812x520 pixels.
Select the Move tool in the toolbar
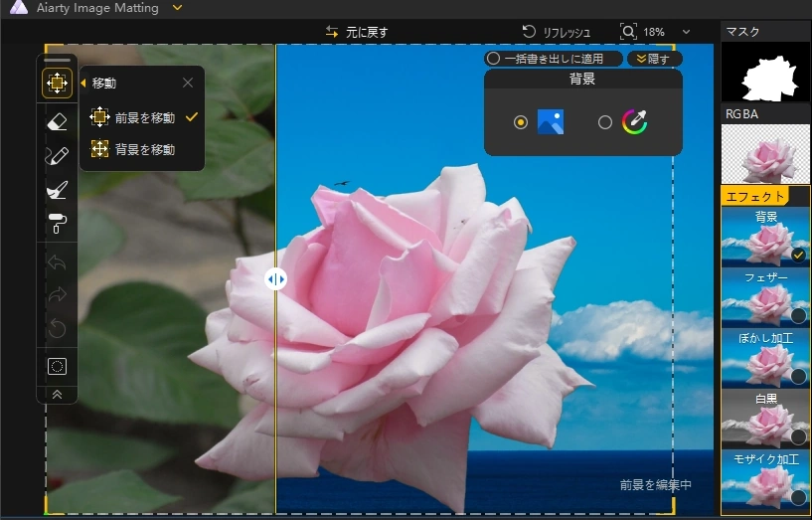(x=57, y=84)
